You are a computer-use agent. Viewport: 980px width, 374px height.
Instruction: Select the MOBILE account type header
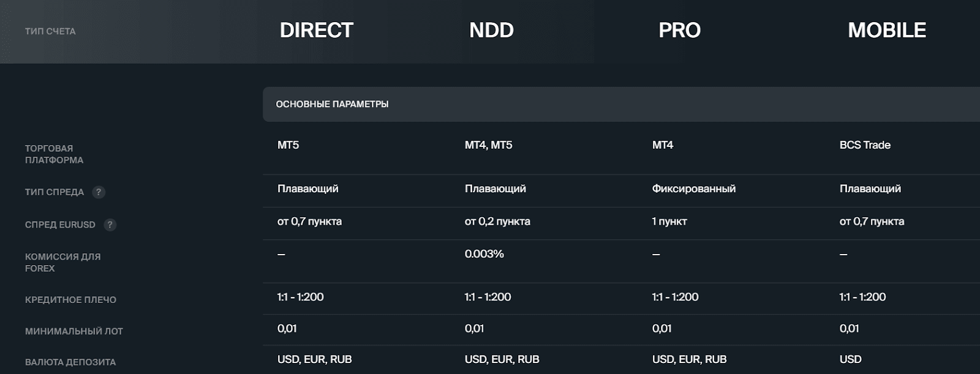coord(886,30)
